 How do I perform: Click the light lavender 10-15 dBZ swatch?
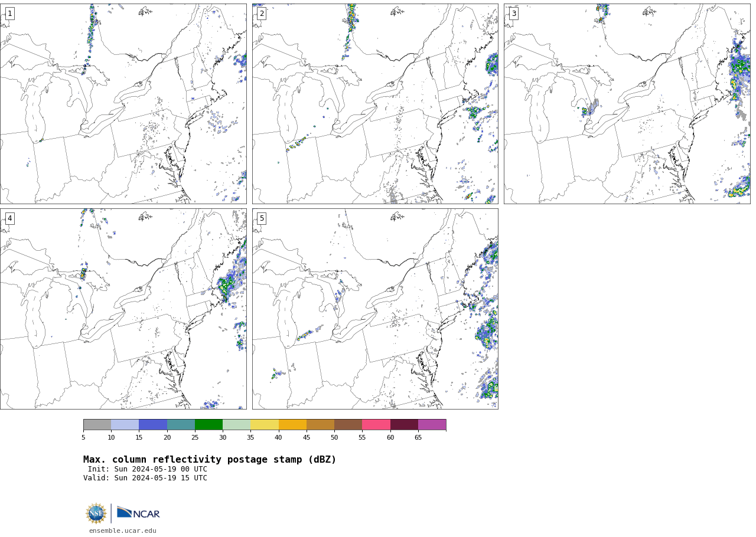pos(125,425)
